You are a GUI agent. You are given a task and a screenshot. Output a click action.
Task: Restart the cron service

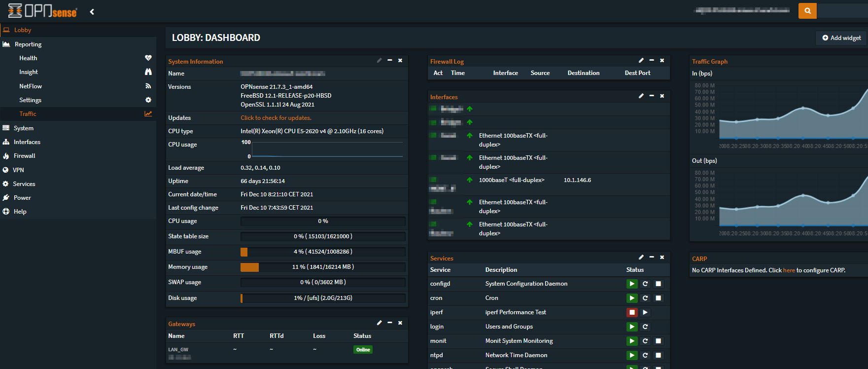point(645,298)
